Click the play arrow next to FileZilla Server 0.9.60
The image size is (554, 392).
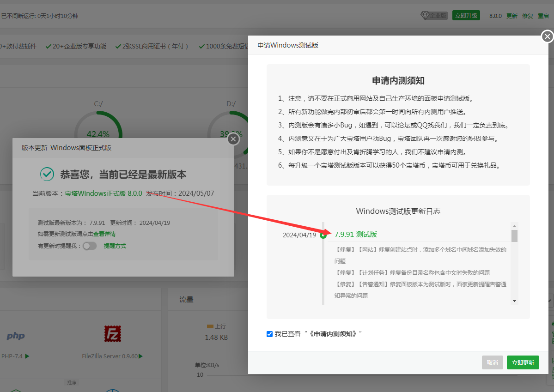coord(140,356)
